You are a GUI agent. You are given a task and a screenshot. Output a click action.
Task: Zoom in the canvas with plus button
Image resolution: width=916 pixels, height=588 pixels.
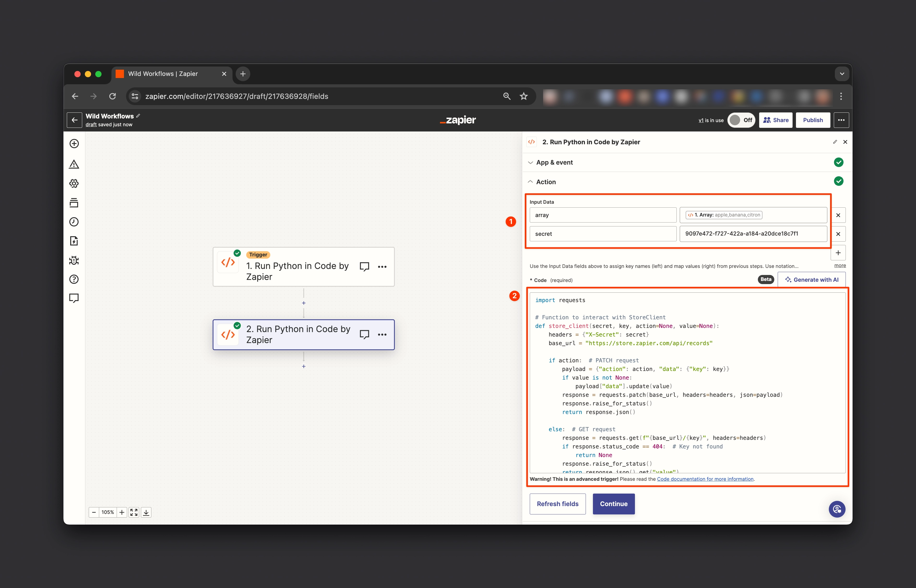tap(122, 512)
